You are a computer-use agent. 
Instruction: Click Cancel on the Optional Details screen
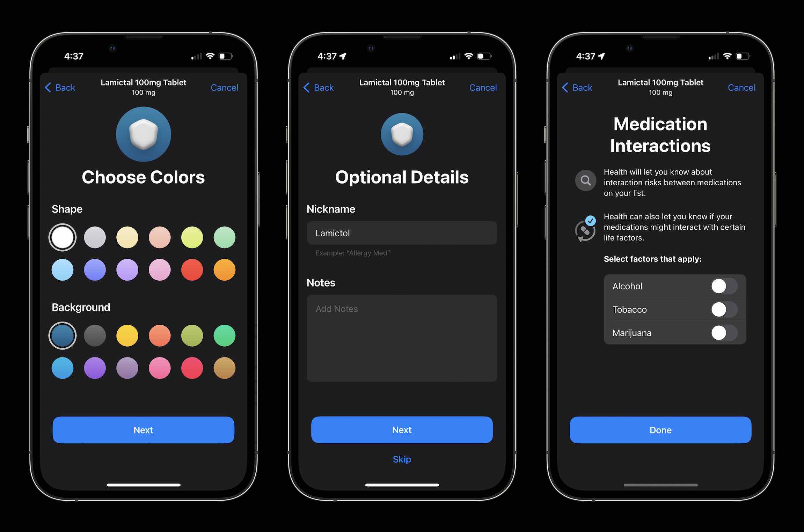483,87
